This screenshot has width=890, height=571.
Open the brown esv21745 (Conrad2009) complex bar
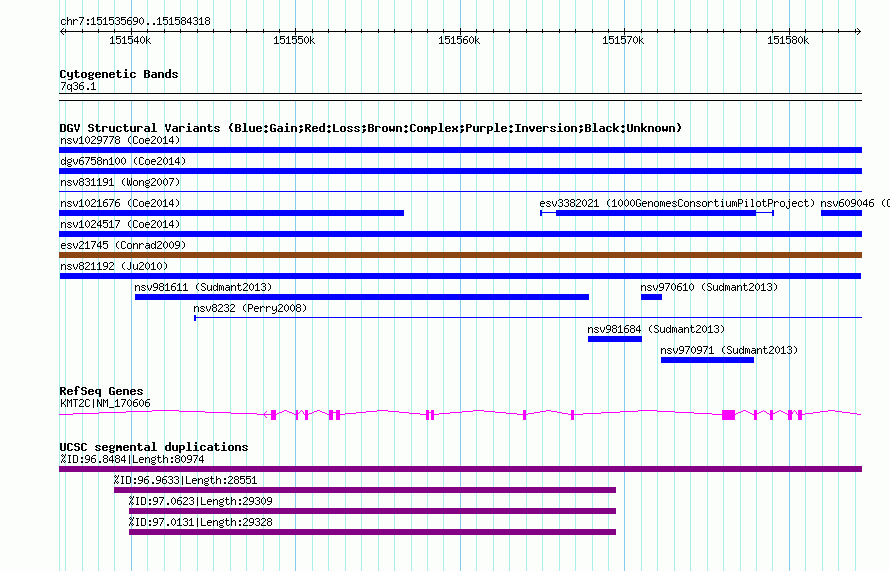pyautogui.click(x=460, y=255)
